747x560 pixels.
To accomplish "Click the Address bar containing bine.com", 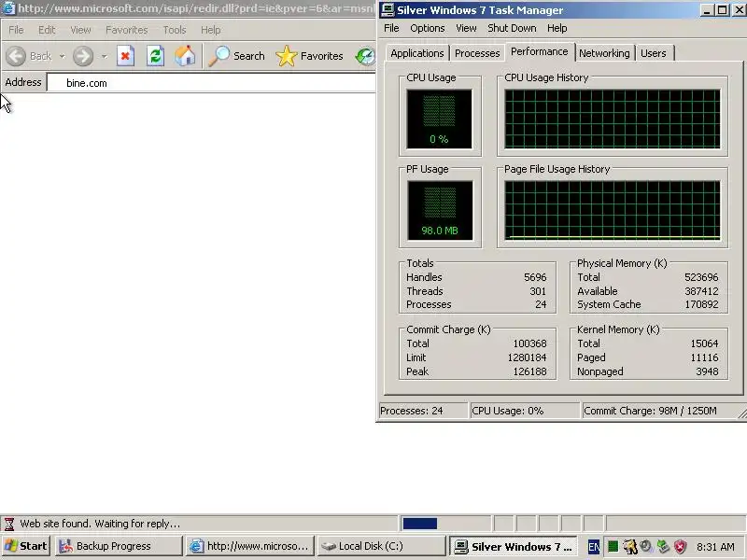I will (212, 83).
